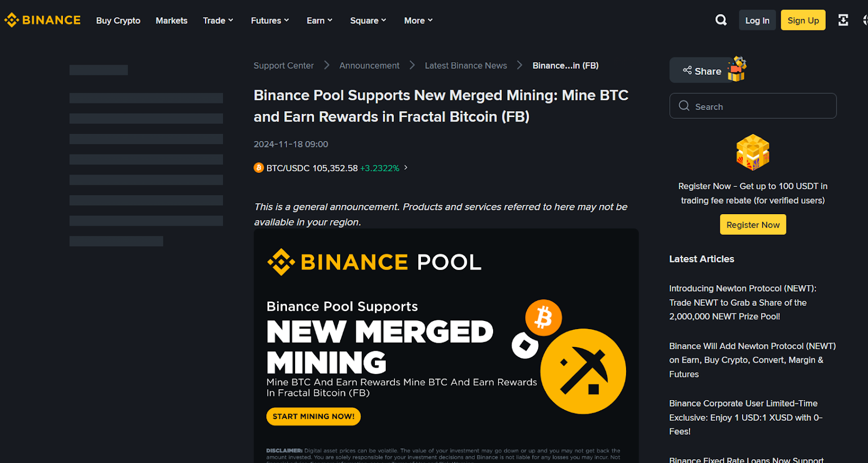Click the gift box icon beside Share

tap(737, 69)
